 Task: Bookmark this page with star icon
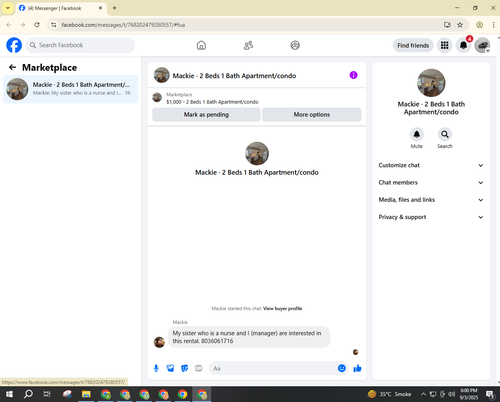[x=460, y=25]
